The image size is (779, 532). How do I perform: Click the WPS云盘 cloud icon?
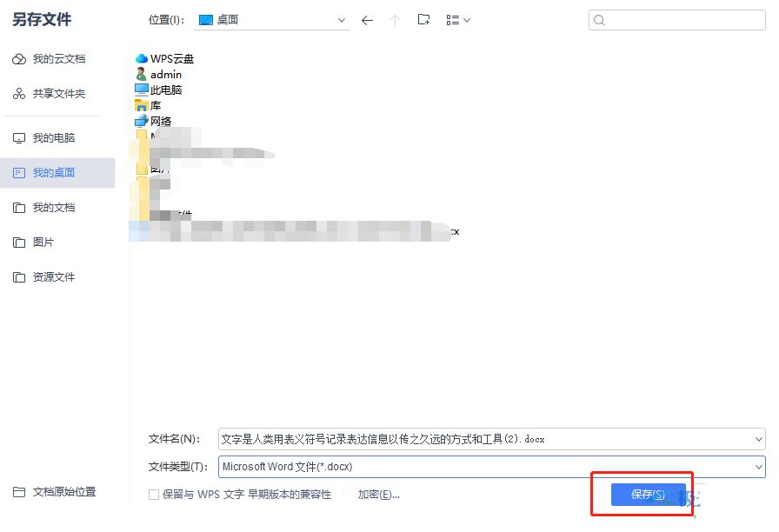(x=142, y=58)
